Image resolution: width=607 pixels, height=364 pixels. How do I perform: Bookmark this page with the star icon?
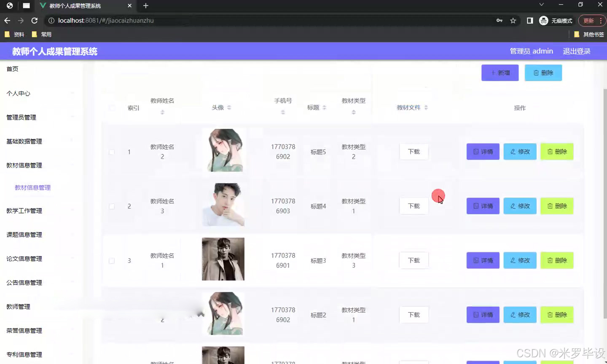pos(513,20)
